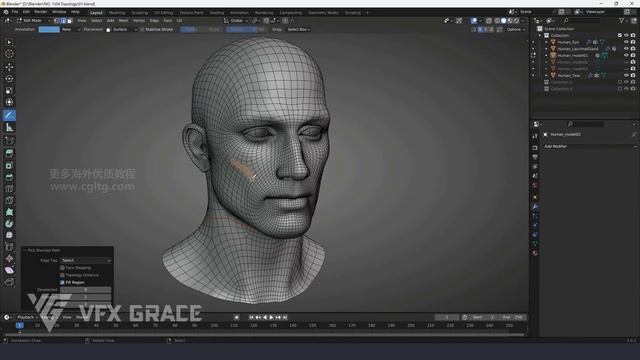Viewport: 640px width, 360px height.
Task: Choose the Cursor tool icon
Action: [x=9, y=54]
